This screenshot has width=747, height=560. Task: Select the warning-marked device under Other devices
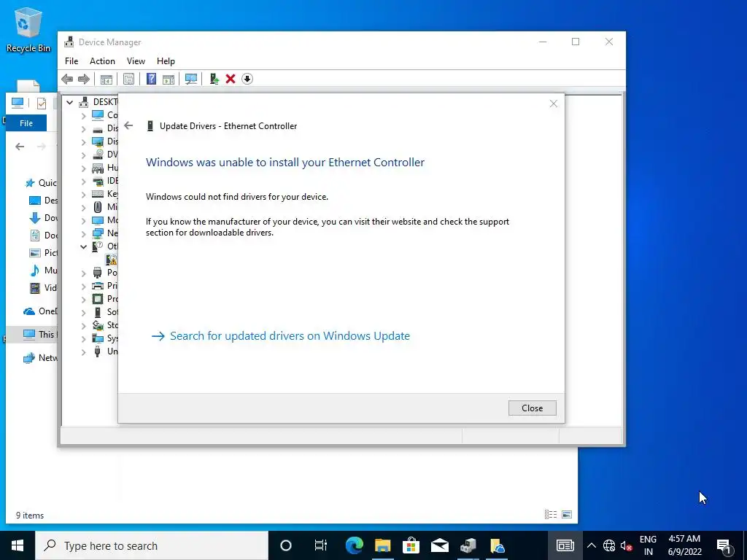(112, 260)
